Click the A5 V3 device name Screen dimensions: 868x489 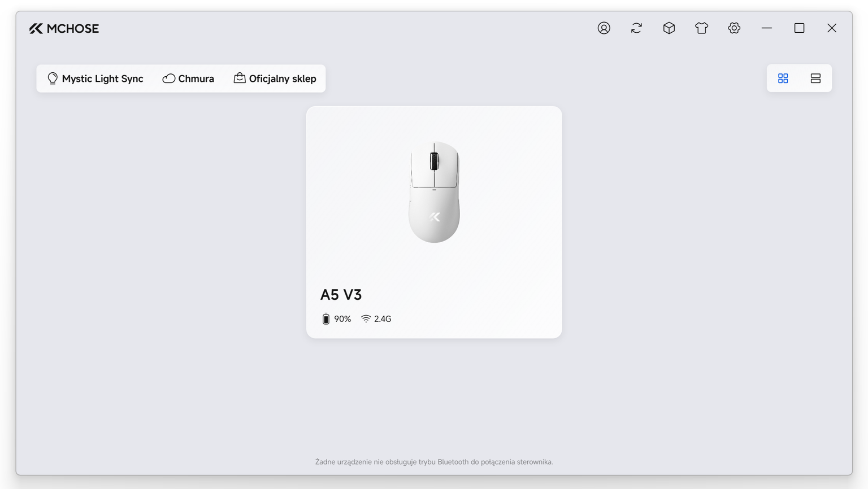pyautogui.click(x=341, y=295)
